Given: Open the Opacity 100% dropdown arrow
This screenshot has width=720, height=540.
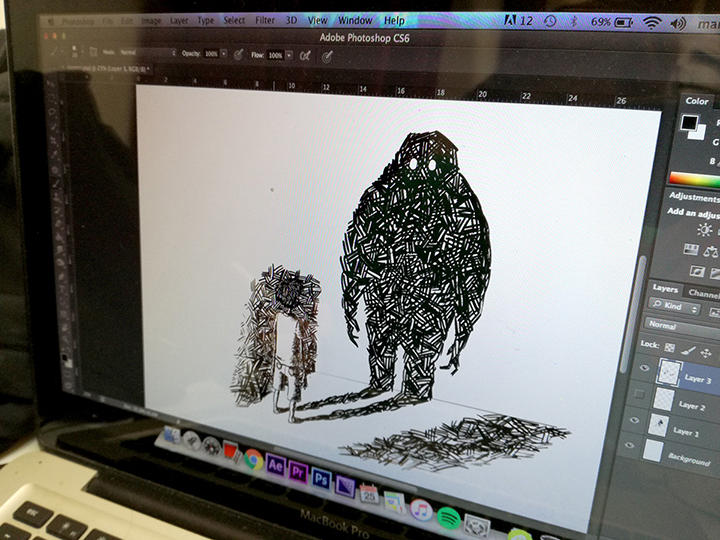Looking at the screenshot, I should (x=224, y=54).
